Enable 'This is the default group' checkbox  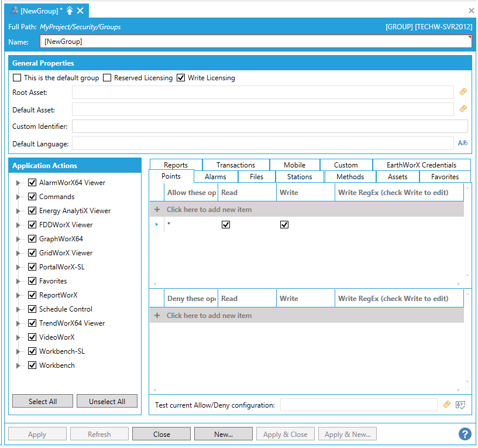[x=17, y=78]
